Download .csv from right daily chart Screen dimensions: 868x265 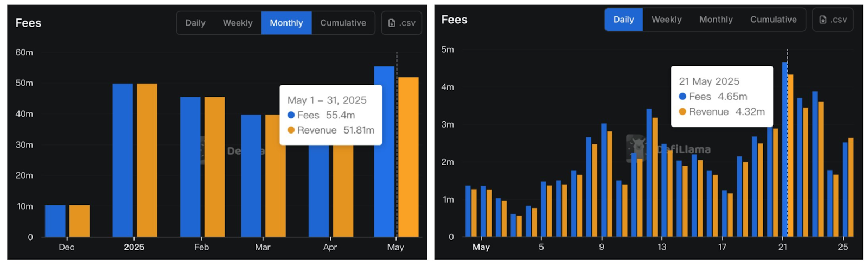pos(833,20)
